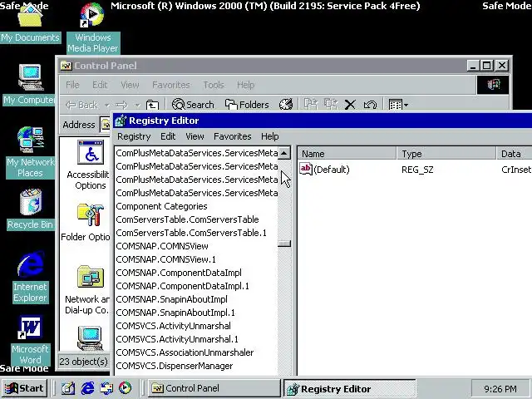
Task: Launch Media Player from quick launch
Action: tap(126, 388)
